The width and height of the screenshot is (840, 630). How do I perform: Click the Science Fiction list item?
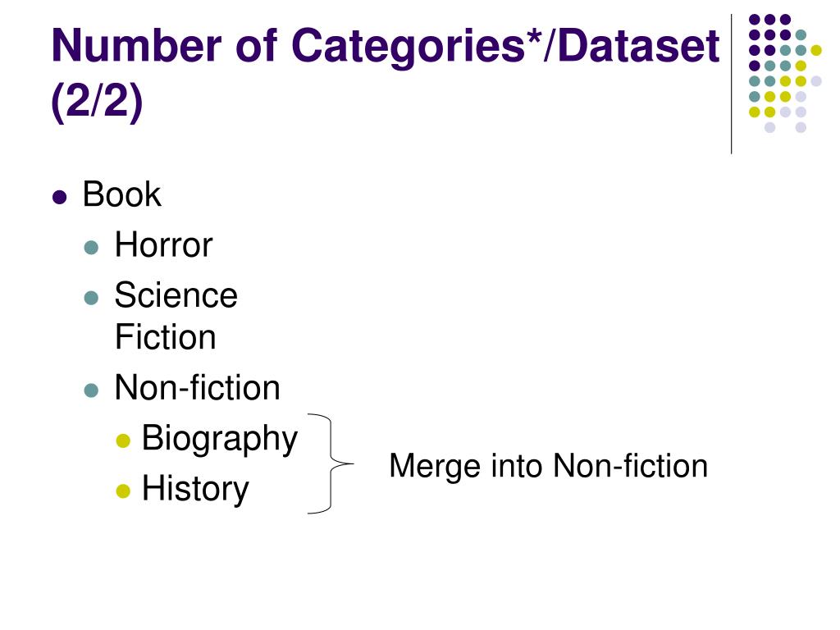point(176,316)
